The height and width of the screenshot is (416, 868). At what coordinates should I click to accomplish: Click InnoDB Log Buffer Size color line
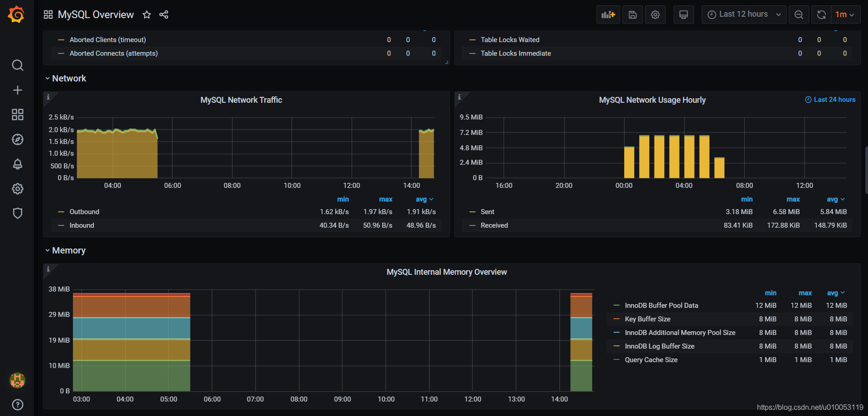(x=616, y=346)
